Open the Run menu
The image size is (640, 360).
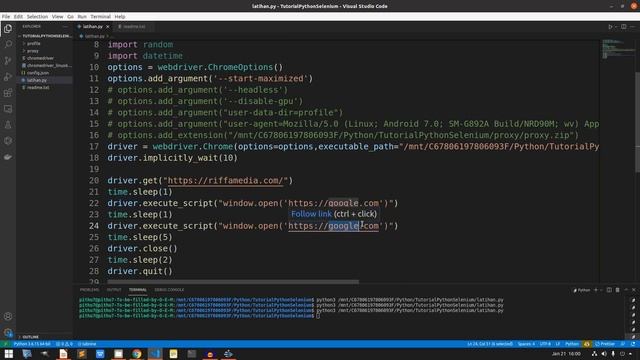tap(82, 17)
